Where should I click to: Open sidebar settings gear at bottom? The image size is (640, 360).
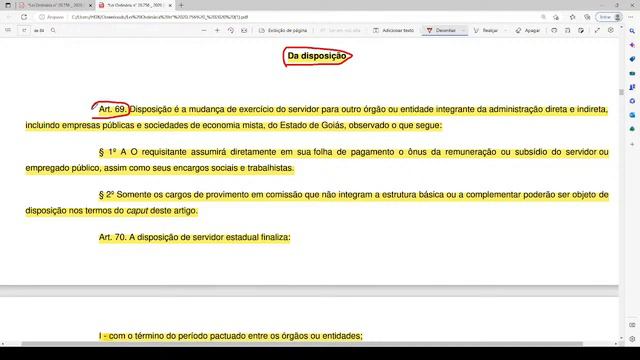click(632, 339)
